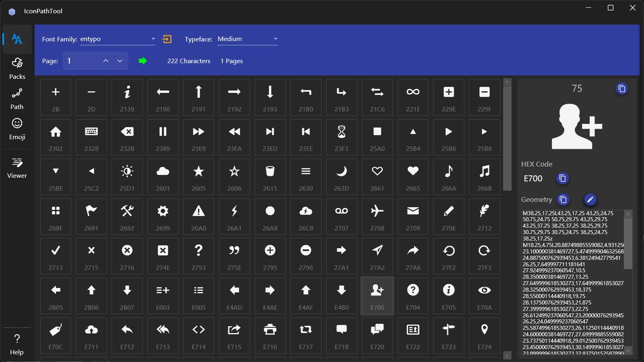The image size is (644, 362).
Task: Switch to the Viewer panel
Action: [x=17, y=168]
